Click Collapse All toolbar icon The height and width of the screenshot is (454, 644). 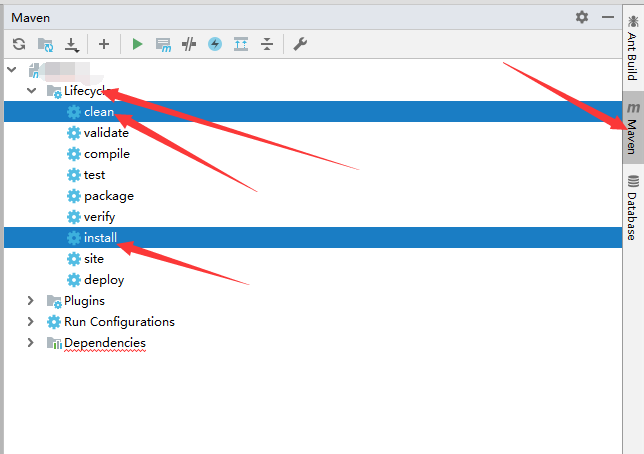pos(267,44)
